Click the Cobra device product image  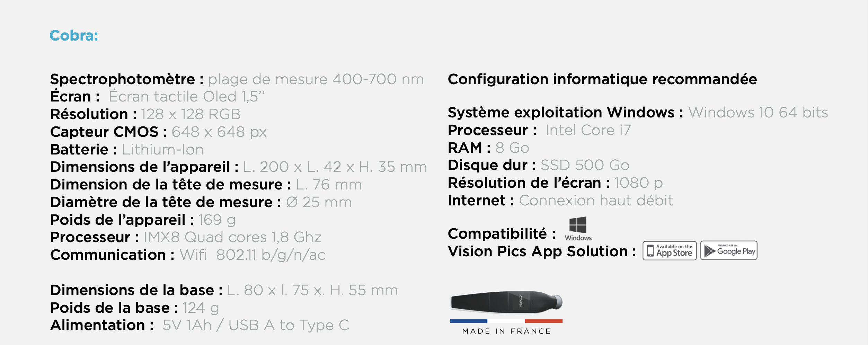pos(506,302)
